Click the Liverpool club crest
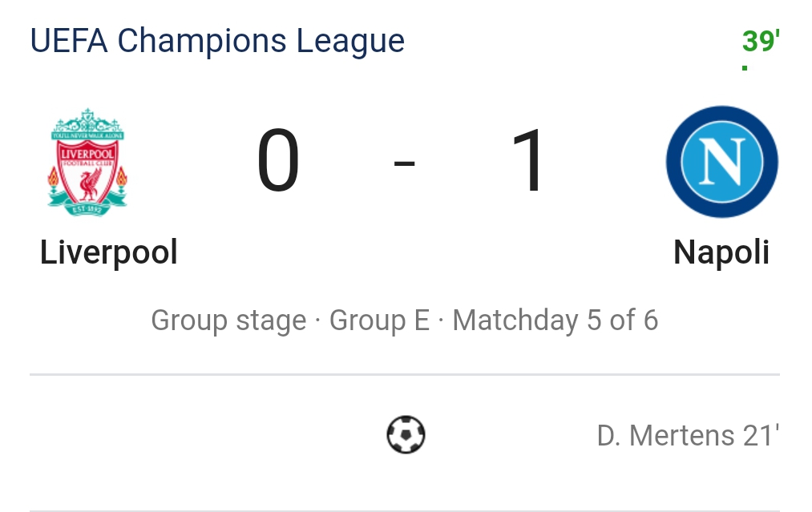The image size is (812, 512). tap(87, 163)
